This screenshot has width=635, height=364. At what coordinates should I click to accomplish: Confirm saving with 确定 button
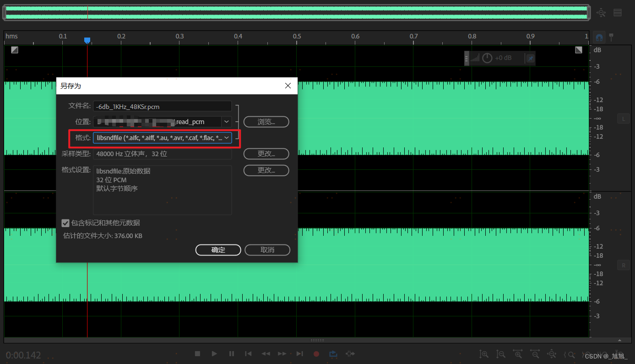click(218, 250)
